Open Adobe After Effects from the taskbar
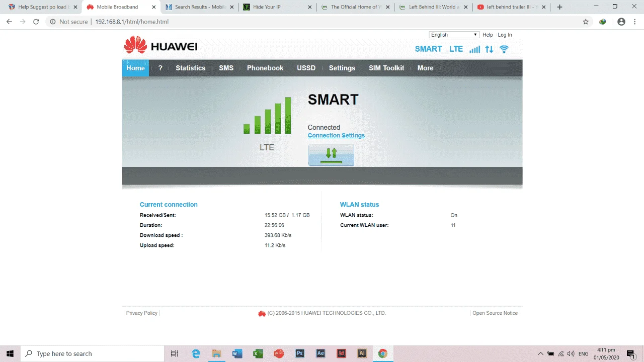Viewport: 644px width, 362px height. [x=320, y=353]
